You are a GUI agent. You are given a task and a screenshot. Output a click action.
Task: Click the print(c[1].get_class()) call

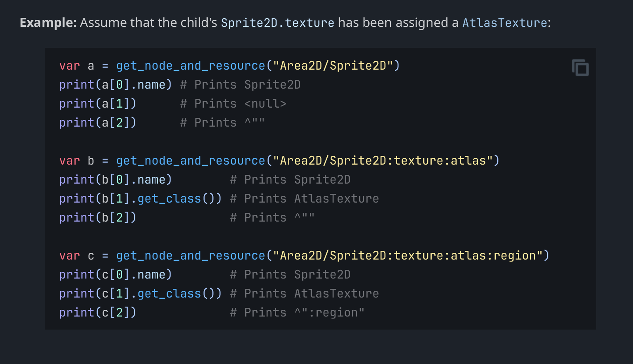(x=140, y=294)
